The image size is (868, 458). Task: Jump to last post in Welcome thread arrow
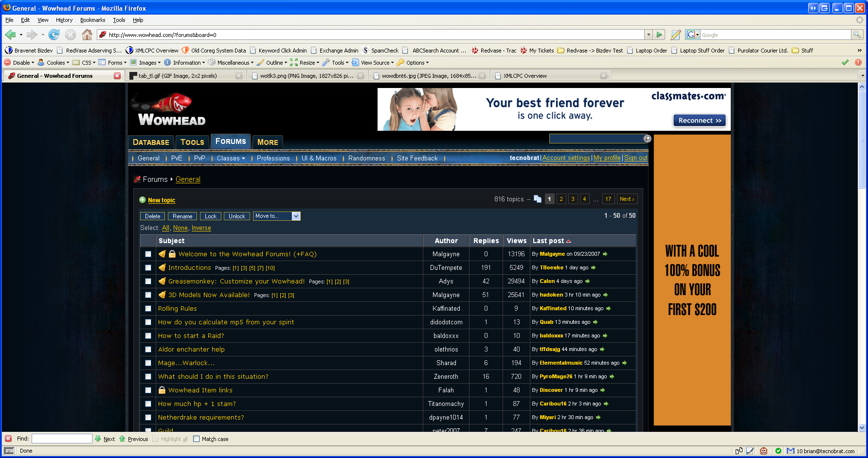(x=605, y=254)
